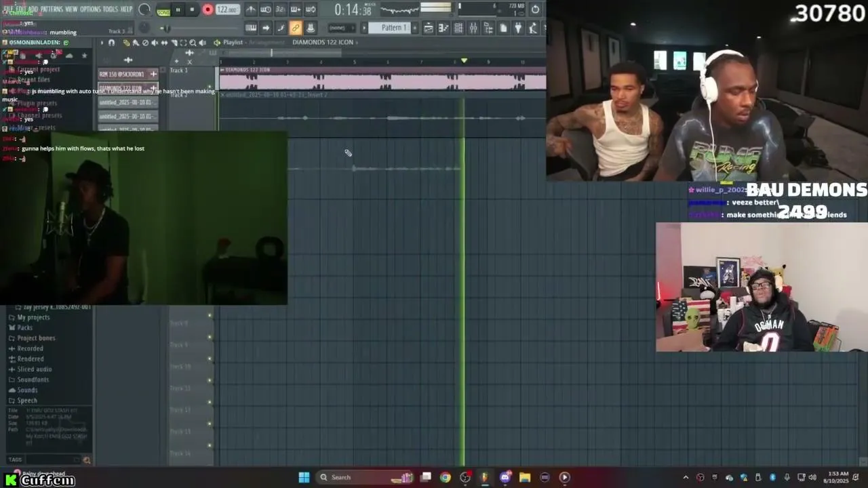Toggle the countdown before recording icon
868x488 pixels.
[280, 9]
